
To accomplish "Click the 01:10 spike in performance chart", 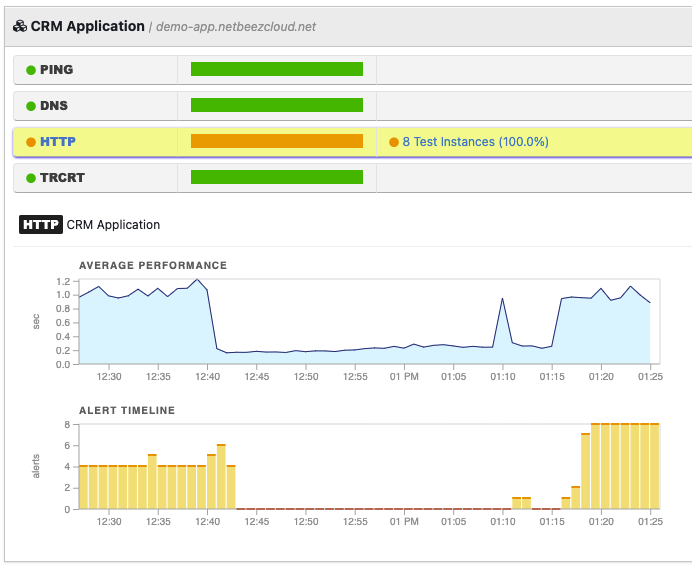I will tap(502, 299).
